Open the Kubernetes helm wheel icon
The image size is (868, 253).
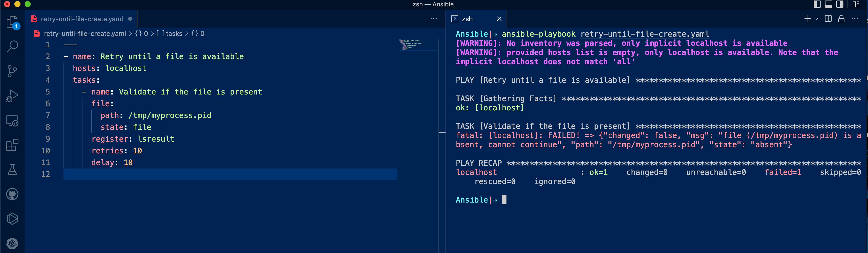(12, 243)
